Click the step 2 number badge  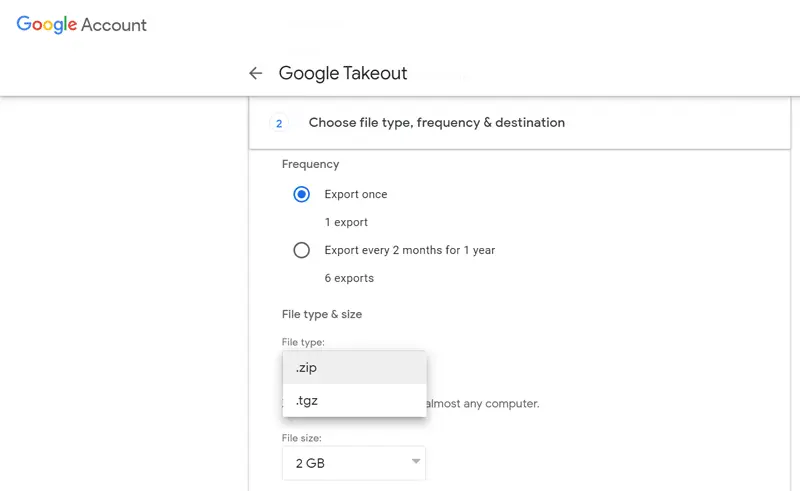[279, 123]
